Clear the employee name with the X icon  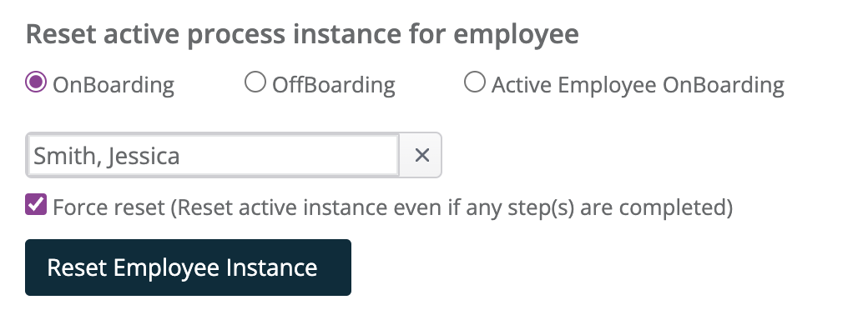point(421,155)
